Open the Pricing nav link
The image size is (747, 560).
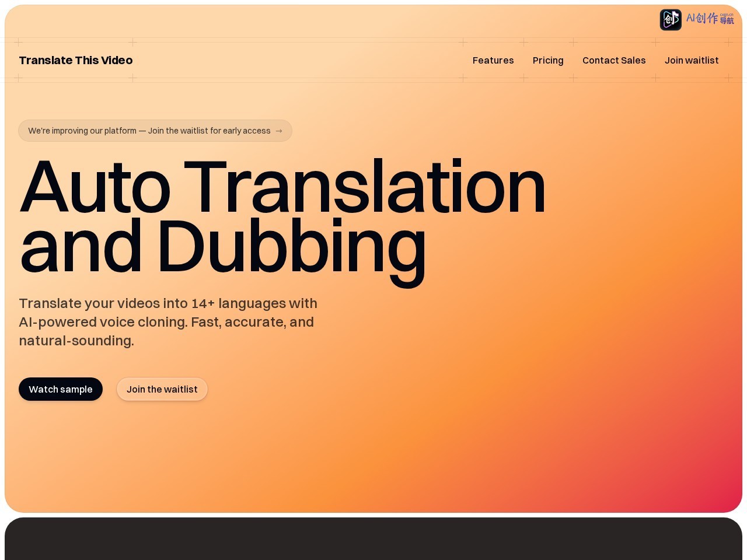tap(548, 60)
